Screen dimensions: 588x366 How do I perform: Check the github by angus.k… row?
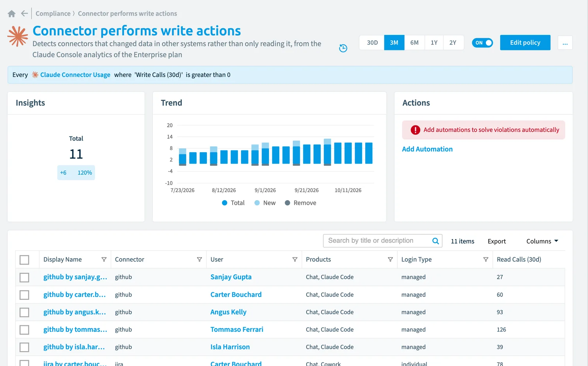pyautogui.click(x=24, y=312)
